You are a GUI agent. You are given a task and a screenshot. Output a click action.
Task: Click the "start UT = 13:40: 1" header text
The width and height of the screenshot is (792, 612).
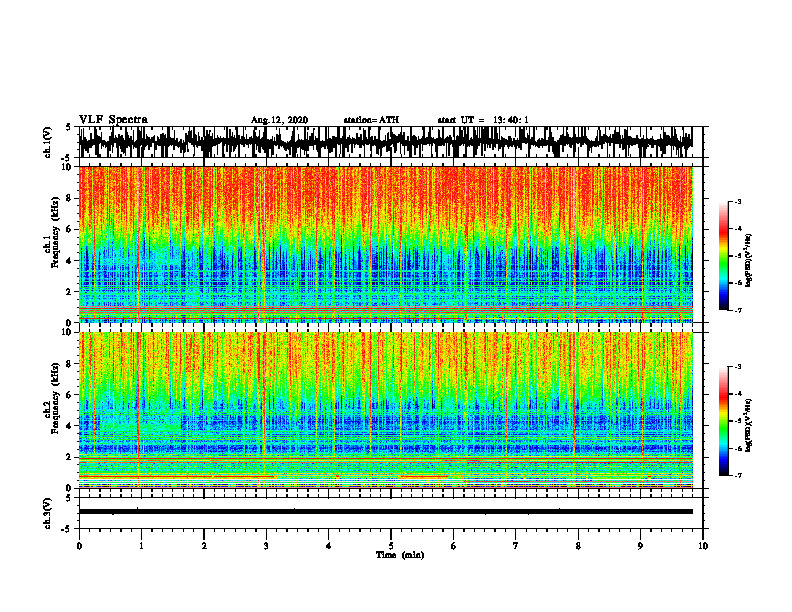(x=483, y=120)
